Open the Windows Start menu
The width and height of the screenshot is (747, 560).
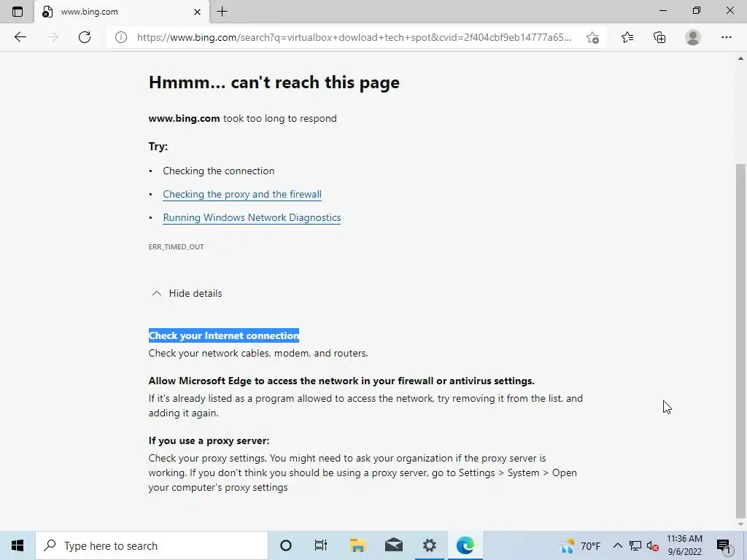click(18, 545)
